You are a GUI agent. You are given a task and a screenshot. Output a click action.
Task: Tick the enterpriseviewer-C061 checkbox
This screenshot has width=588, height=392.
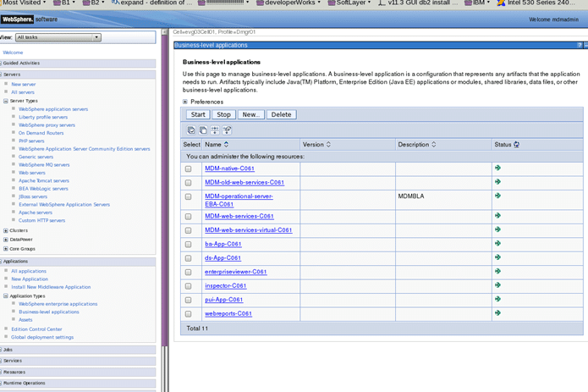(189, 272)
